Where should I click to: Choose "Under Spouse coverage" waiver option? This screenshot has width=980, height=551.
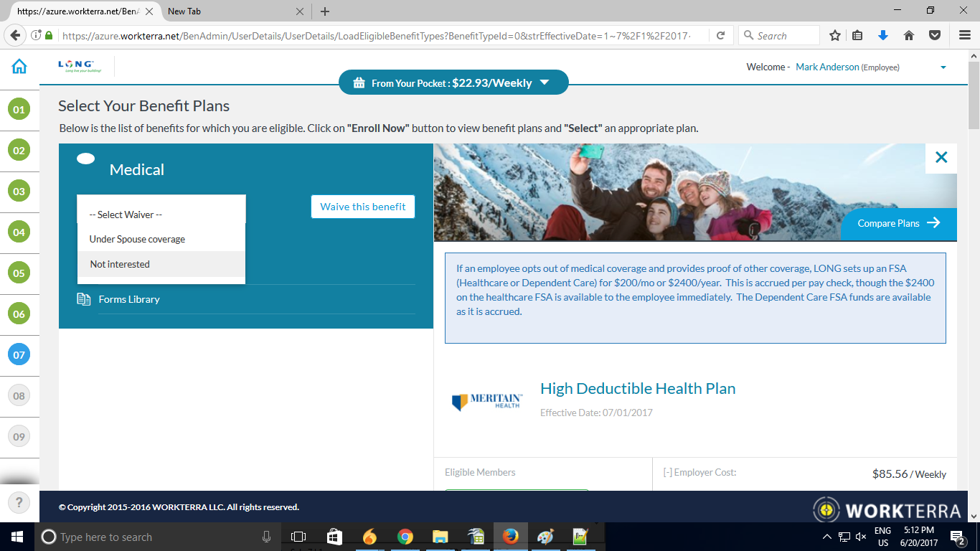137,239
